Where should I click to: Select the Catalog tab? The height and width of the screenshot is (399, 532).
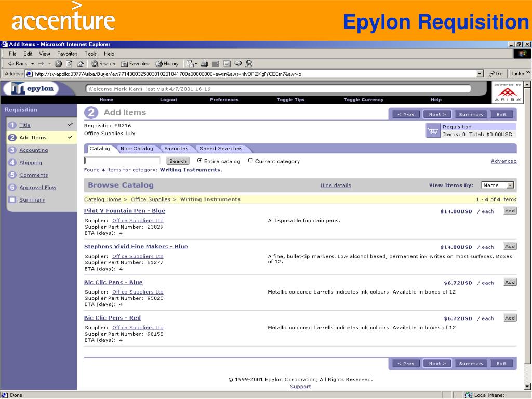(99, 148)
